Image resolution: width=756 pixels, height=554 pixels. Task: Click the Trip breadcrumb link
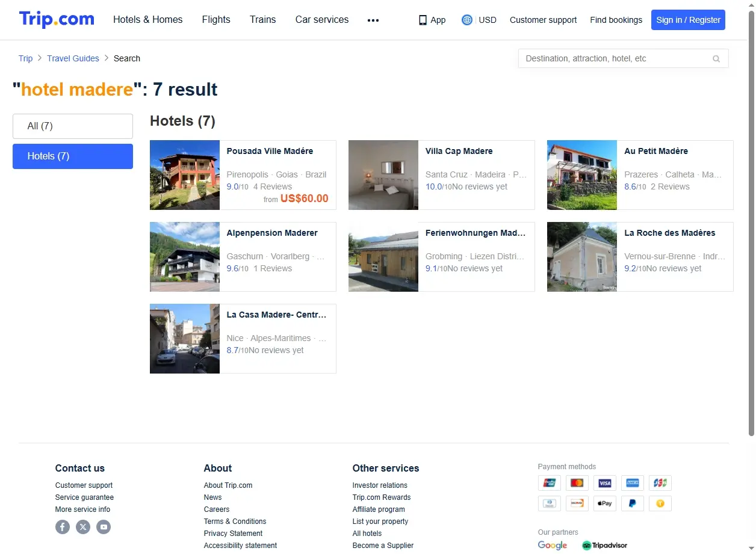pyautogui.click(x=25, y=58)
